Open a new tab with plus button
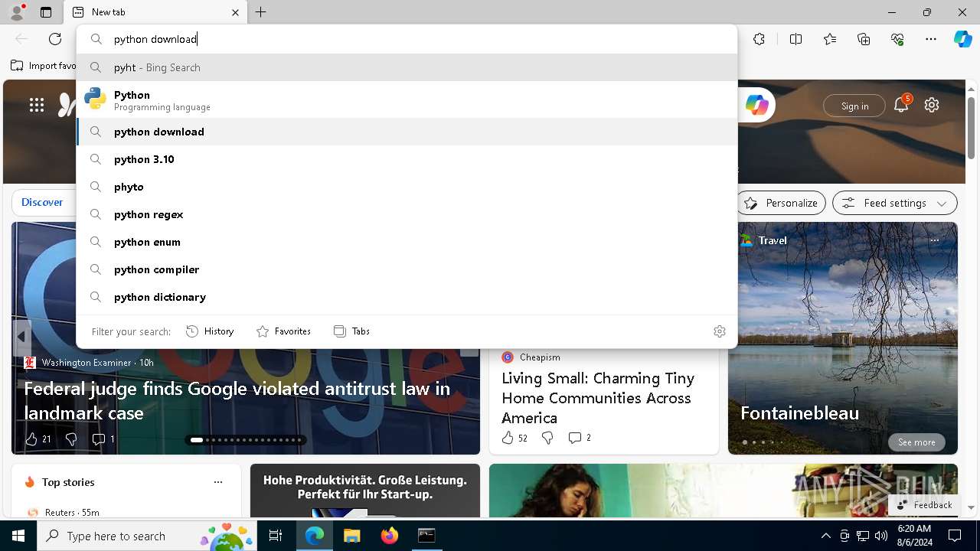980x551 pixels. click(x=261, y=12)
